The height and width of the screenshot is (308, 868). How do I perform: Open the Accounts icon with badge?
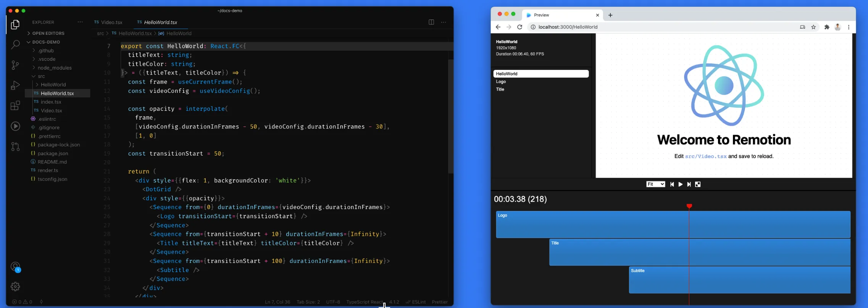coord(15,267)
